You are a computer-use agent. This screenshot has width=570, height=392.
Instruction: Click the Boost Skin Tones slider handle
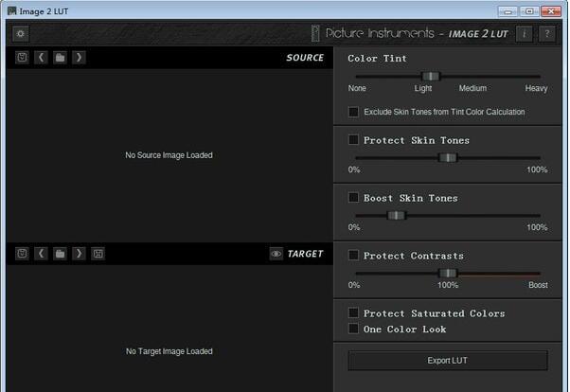tap(396, 216)
